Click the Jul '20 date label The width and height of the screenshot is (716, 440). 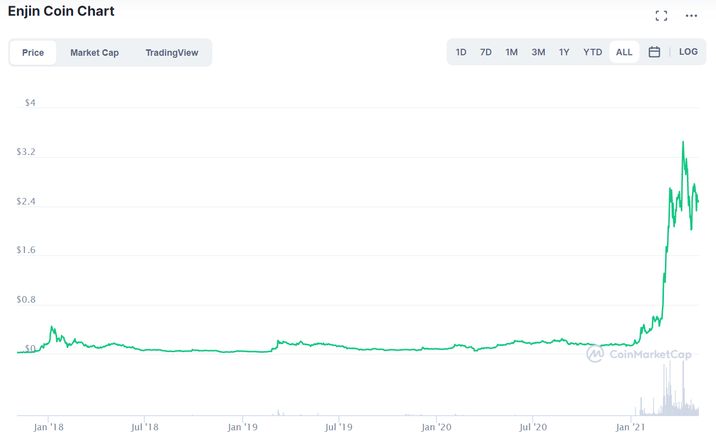(532, 427)
